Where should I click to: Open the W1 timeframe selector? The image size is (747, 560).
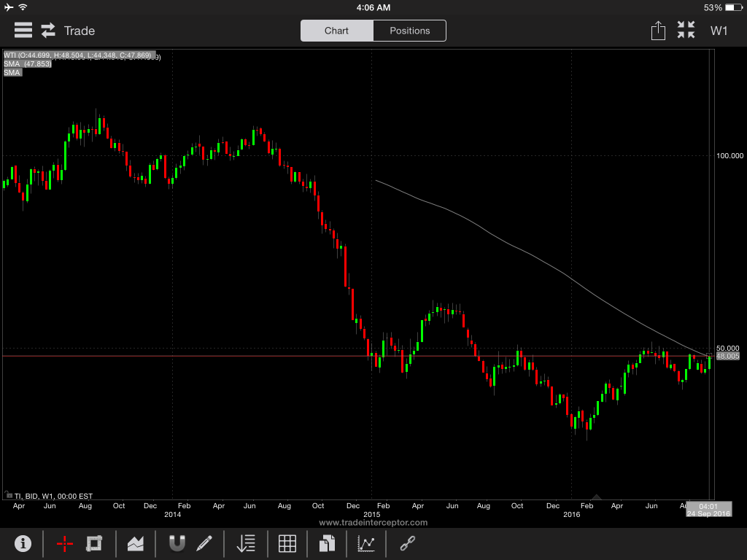[x=719, y=31]
